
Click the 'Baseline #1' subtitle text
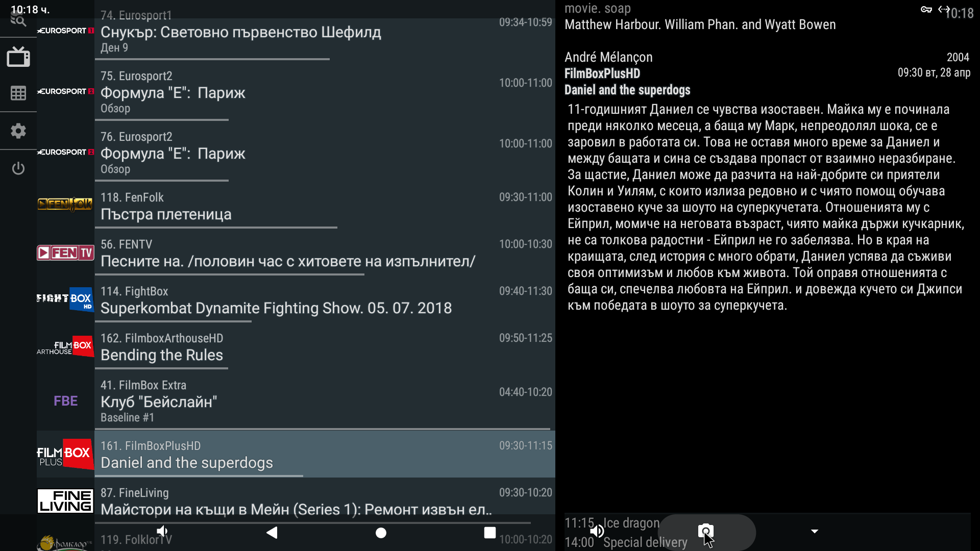pyautogui.click(x=128, y=417)
